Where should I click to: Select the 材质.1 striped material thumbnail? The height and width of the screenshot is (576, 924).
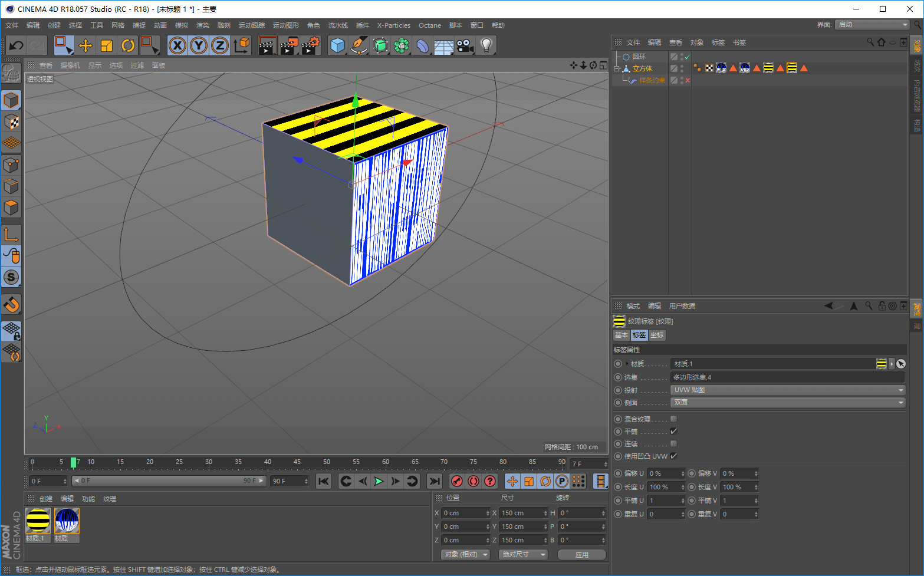38,521
